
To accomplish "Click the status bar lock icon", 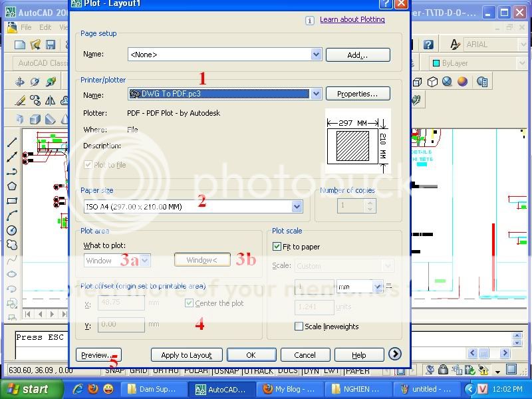I will tap(443, 370).
